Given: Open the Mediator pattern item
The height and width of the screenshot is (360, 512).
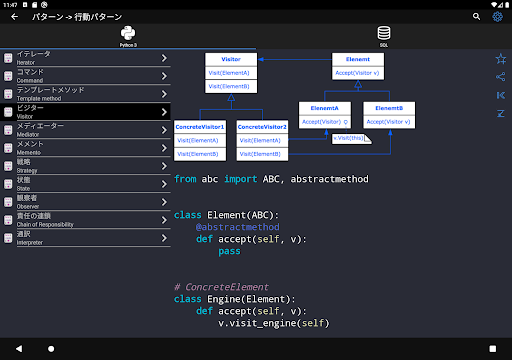Looking at the screenshot, I should point(85,130).
